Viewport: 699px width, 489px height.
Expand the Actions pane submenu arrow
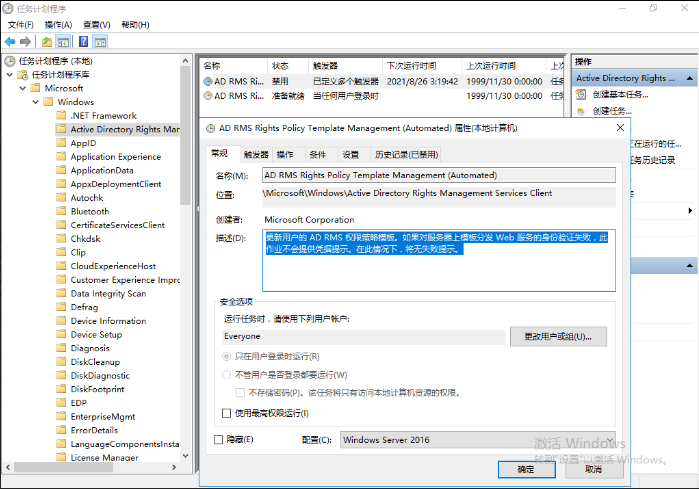[x=690, y=210]
